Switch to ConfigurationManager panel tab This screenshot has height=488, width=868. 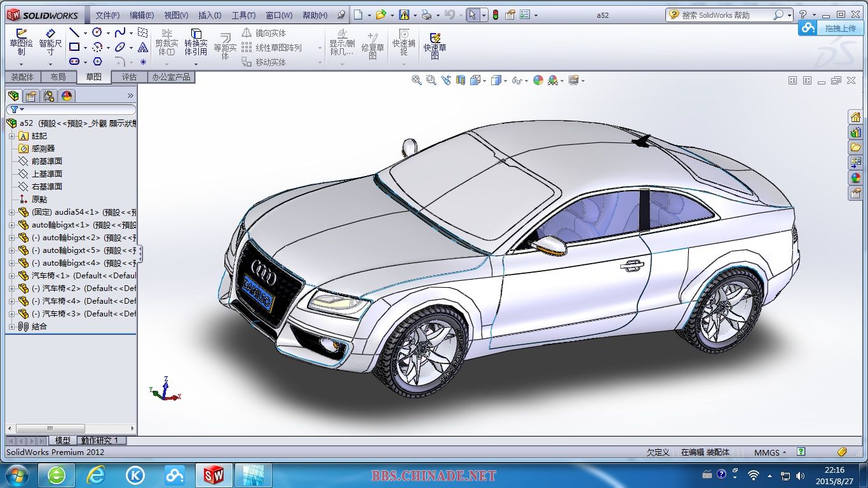click(x=49, y=96)
